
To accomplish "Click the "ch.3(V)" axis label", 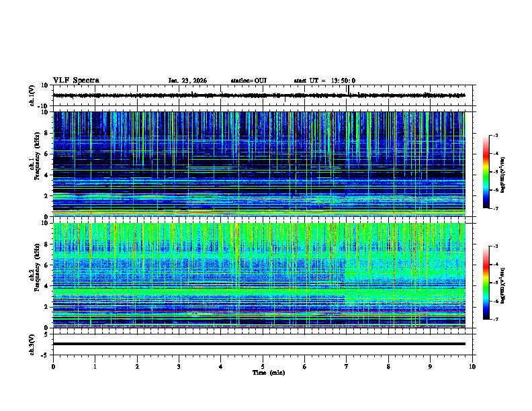I will point(32,345).
